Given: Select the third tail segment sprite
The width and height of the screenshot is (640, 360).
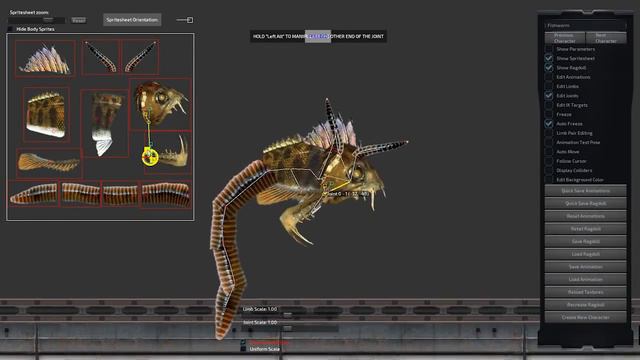Looking at the screenshot, I should (x=121, y=194).
